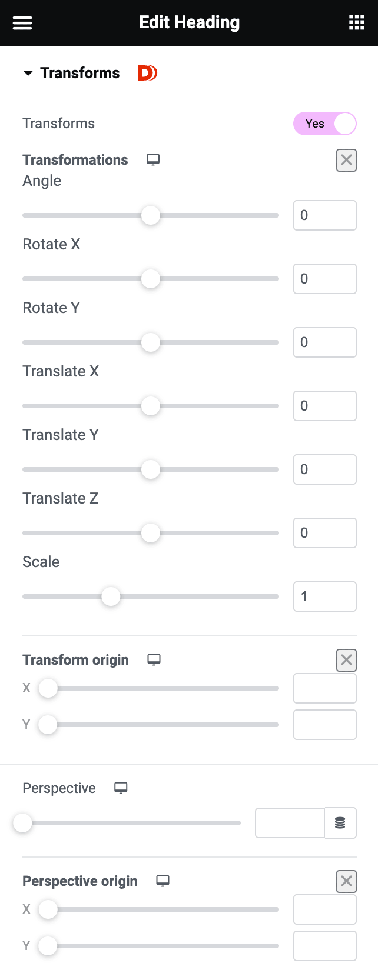The width and height of the screenshot is (378, 980).
Task: Open the hamburger menu
Action: (x=22, y=23)
